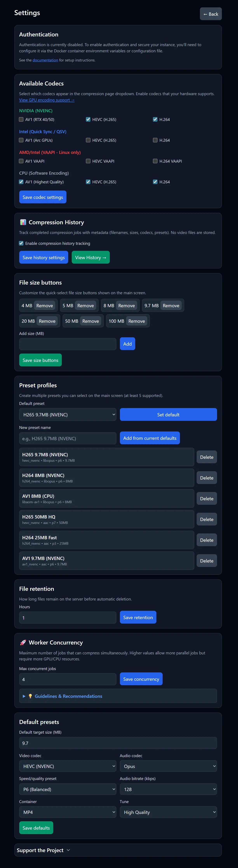This screenshot has height=868, width=238.
Task: Click Save codec settings button
Action: [43, 197]
